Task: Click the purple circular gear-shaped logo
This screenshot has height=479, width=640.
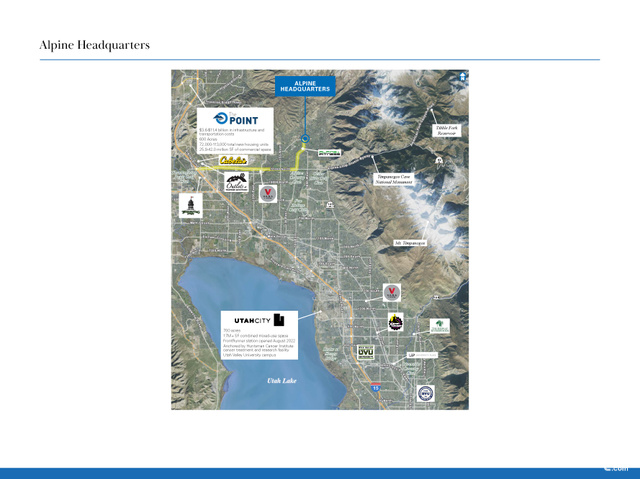Action: coord(395,322)
